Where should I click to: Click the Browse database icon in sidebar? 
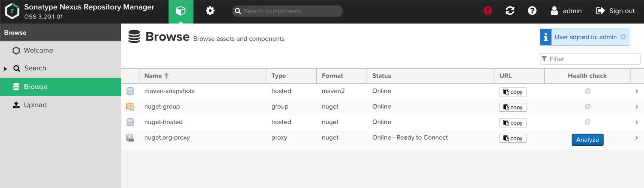tap(16, 87)
